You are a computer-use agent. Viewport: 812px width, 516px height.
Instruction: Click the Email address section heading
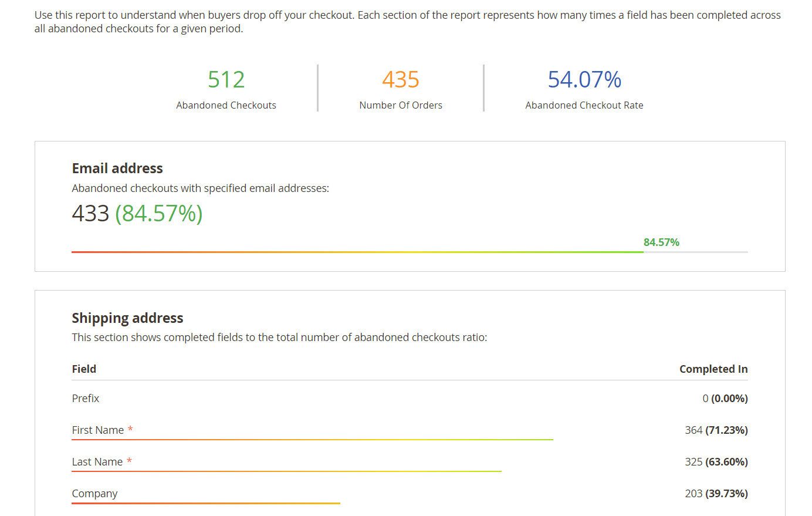tap(117, 168)
